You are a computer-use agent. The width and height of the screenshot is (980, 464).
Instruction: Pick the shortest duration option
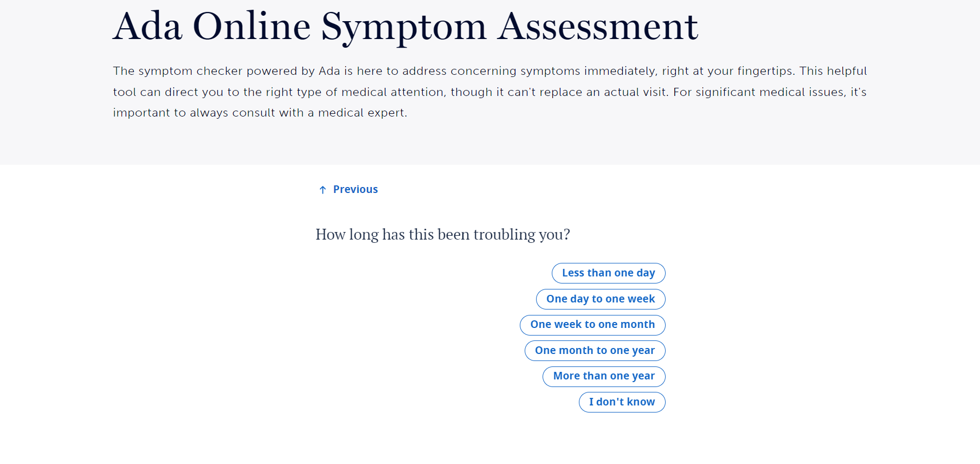[608, 273]
